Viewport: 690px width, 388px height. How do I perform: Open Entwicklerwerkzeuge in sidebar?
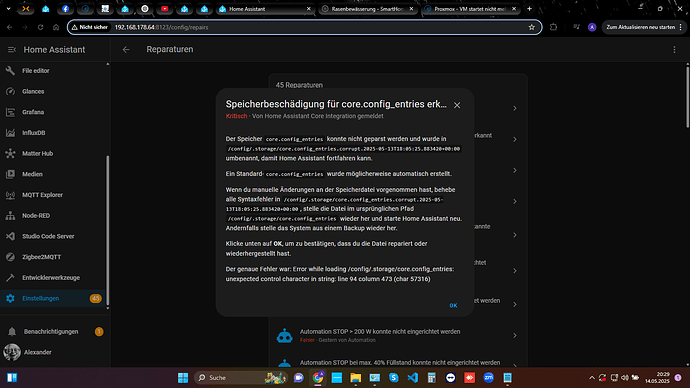tap(53, 278)
